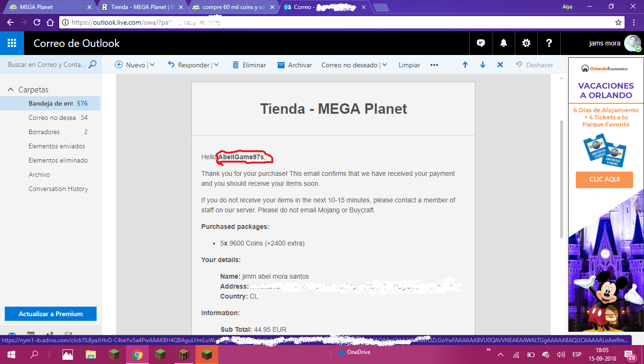
Task: Open the Borradores folder
Action: click(x=50, y=132)
